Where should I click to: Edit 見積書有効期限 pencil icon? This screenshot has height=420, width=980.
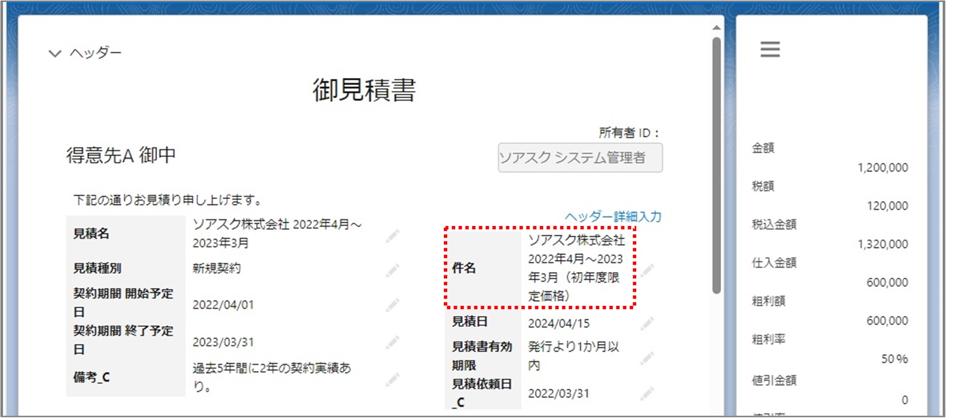coord(647,358)
